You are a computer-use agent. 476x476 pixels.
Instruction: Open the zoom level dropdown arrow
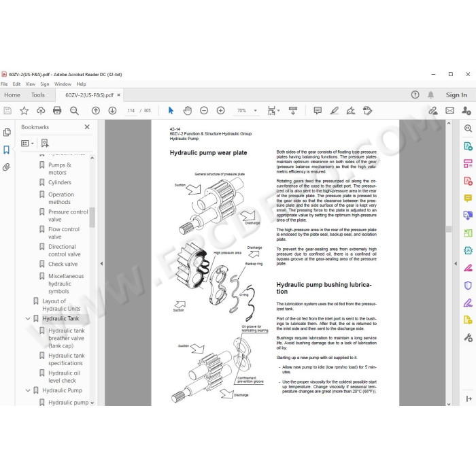pyautogui.click(x=255, y=111)
